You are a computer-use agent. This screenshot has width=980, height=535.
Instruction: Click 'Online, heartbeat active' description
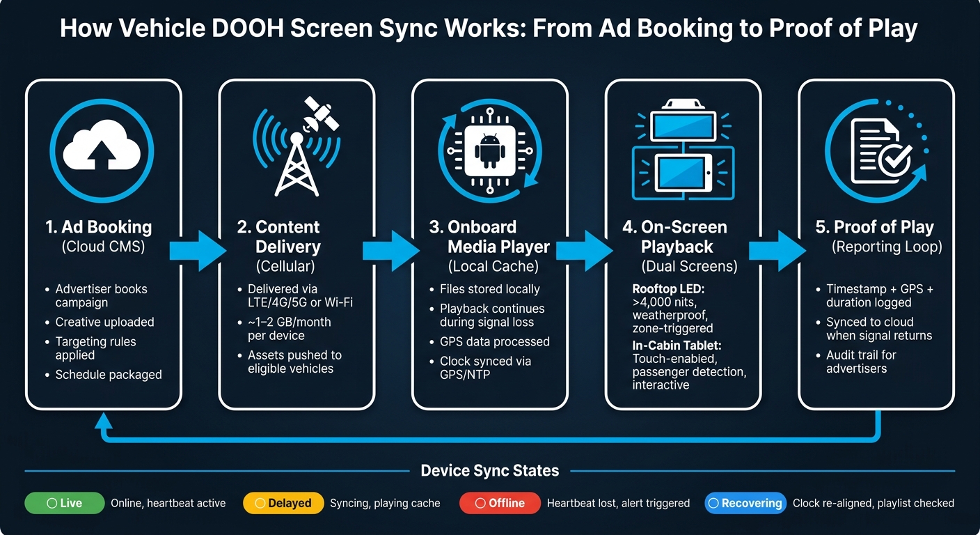click(x=168, y=503)
